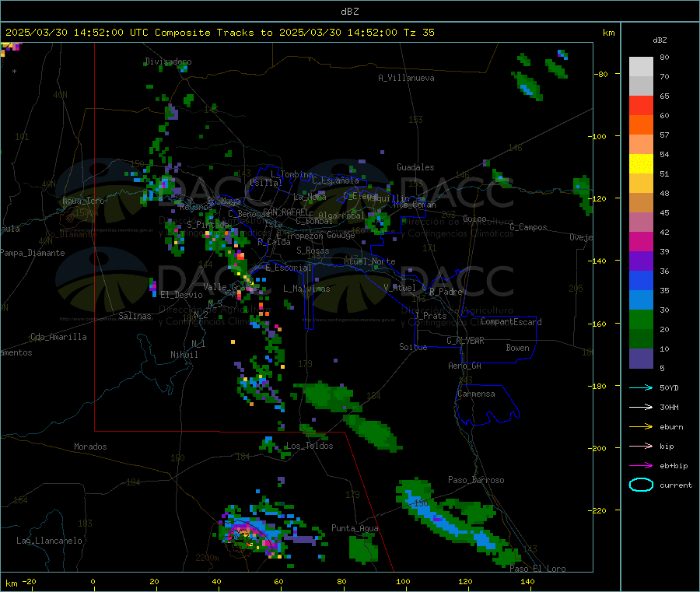Select the orange 57-60 dBZ swatch

click(x=641, y=125)
